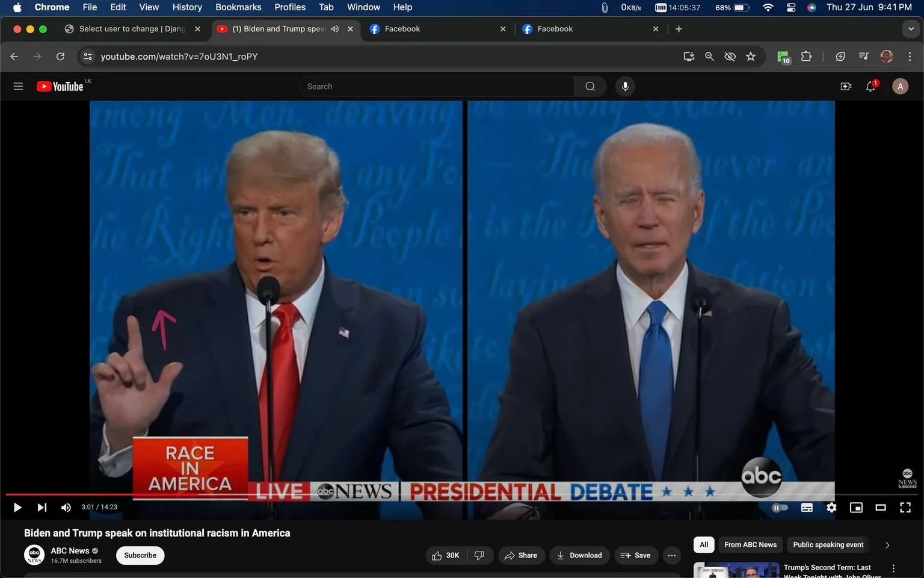Expand the filter chips with the right chevron
The height and width of the screenshot is (578, 924).
point(887,544)
